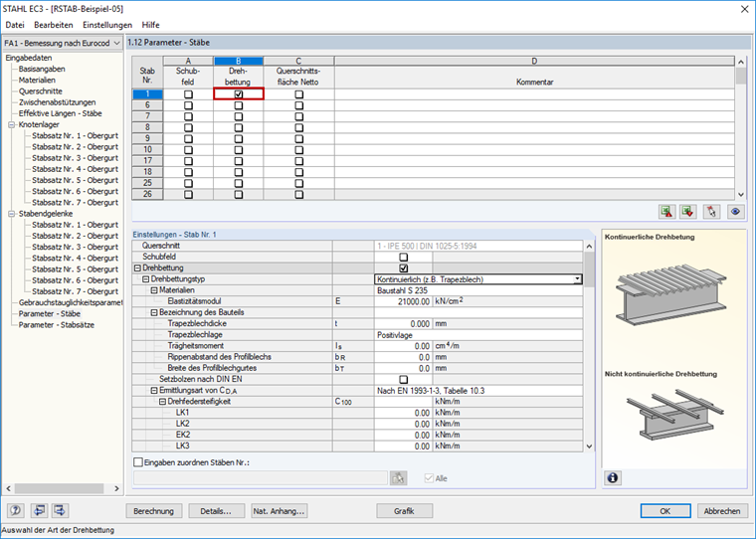Click the member selection icon beside the assignment field
Image resolution: width=756 pixels, height=539 pixels.
coord(398,478)
